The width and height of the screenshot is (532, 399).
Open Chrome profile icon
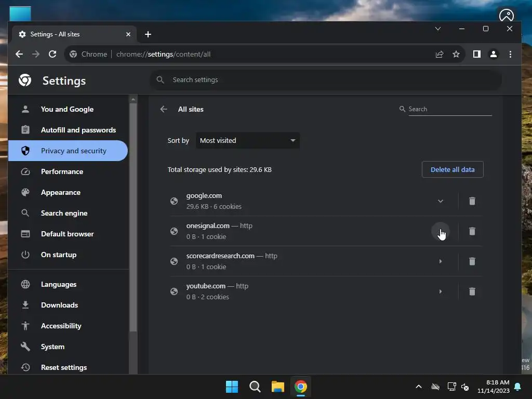(494, 54)
